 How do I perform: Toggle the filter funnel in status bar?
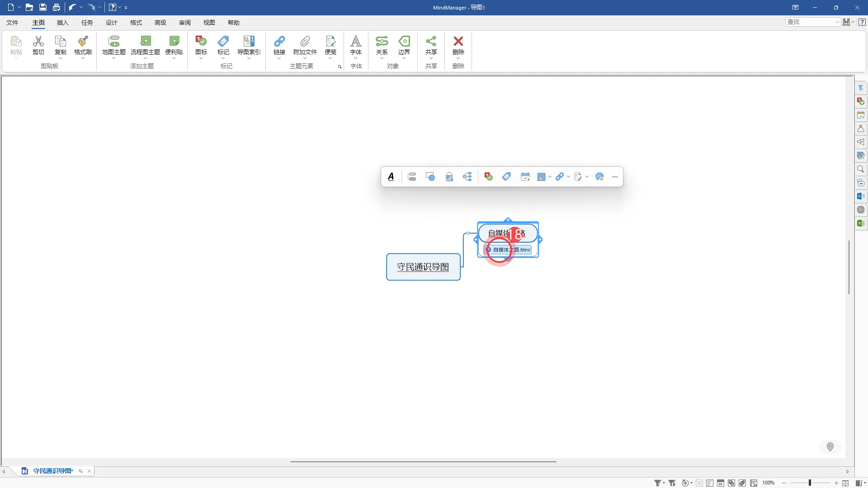point(658,483)
